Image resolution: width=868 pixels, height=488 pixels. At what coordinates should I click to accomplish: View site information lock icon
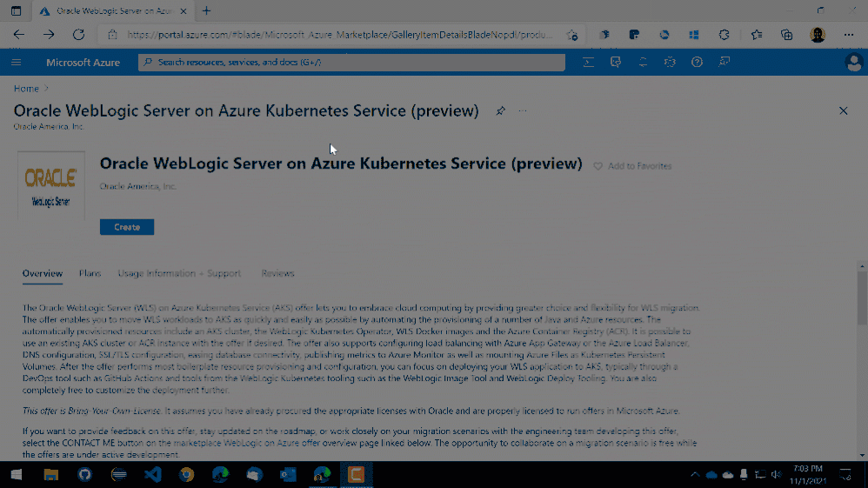click(112, 35)
